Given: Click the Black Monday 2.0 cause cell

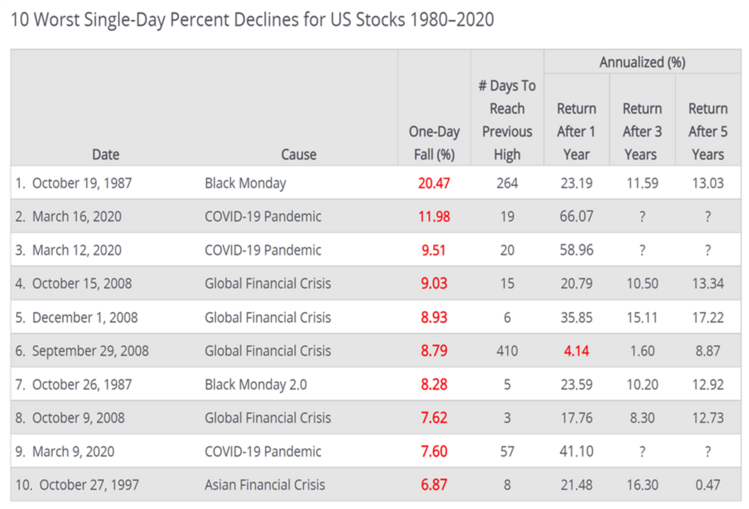Looking at the screenshot, I should [x=256, y=385].
